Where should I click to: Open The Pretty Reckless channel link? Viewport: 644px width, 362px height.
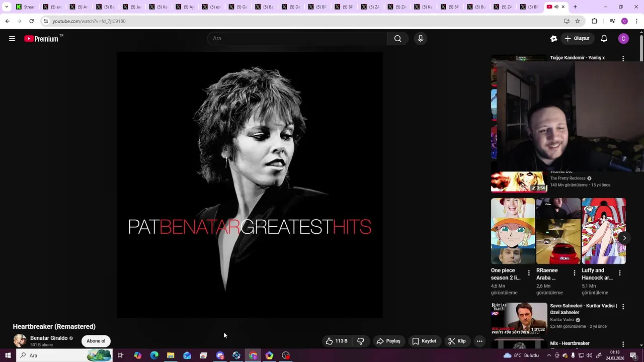568,178
